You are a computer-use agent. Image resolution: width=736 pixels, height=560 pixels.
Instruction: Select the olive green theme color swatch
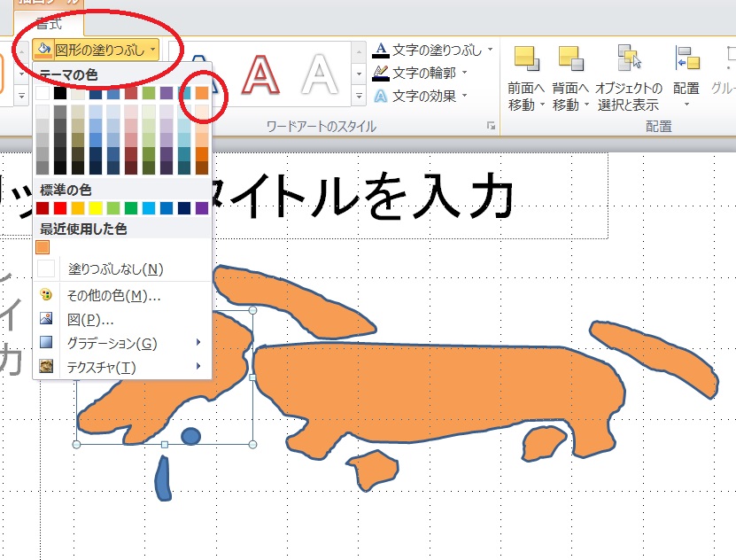(x=149, y=93)
